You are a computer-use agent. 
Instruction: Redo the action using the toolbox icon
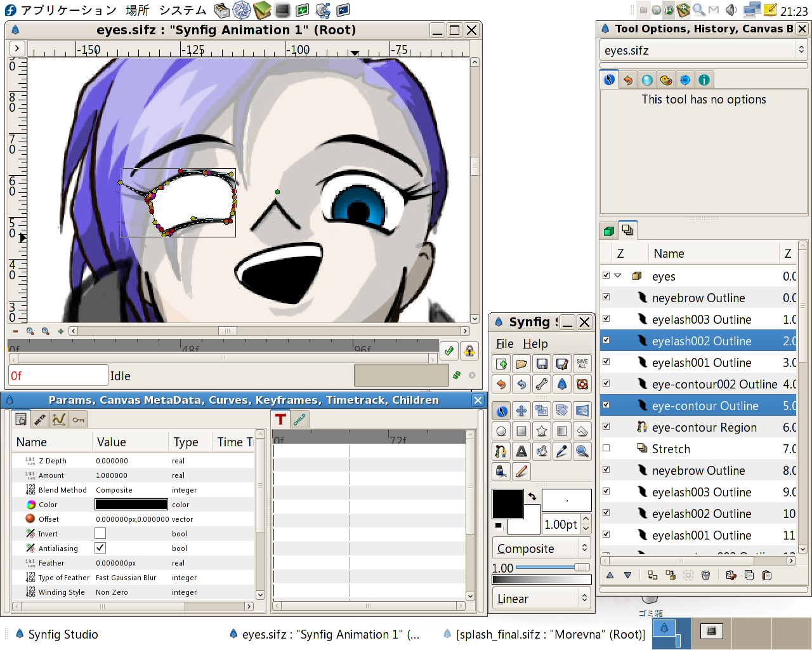point(521,384)
